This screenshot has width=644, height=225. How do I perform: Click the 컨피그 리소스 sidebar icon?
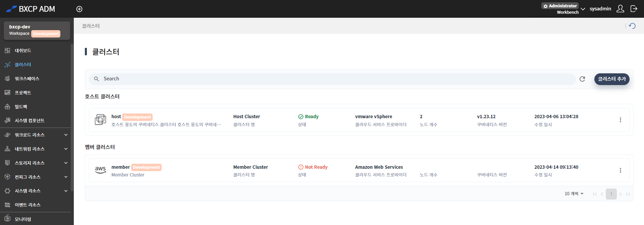coord(7,177)
